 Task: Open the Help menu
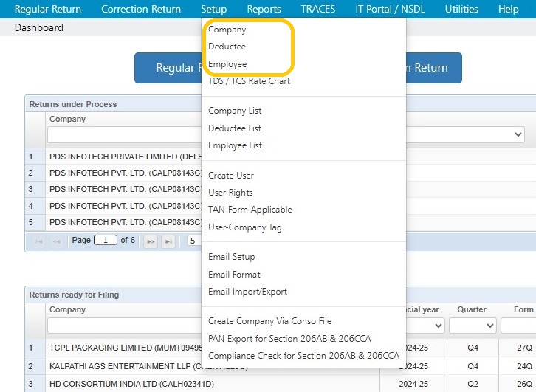[x=508, y=9]
